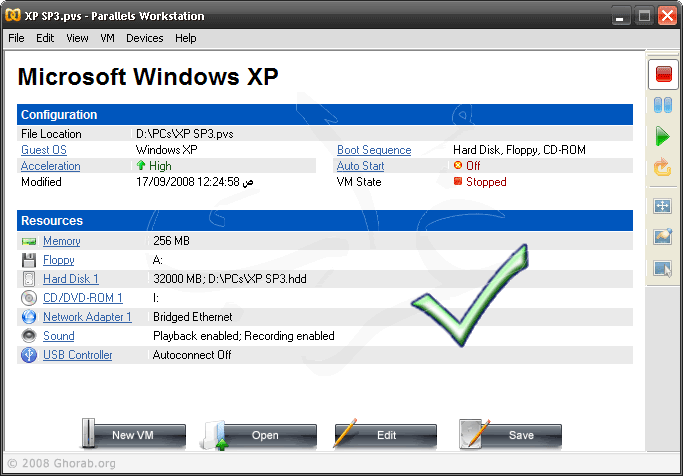The width and height of the screenshot is (683, 476).
Task: Click the Boot Sequence link
Action: 374,150
